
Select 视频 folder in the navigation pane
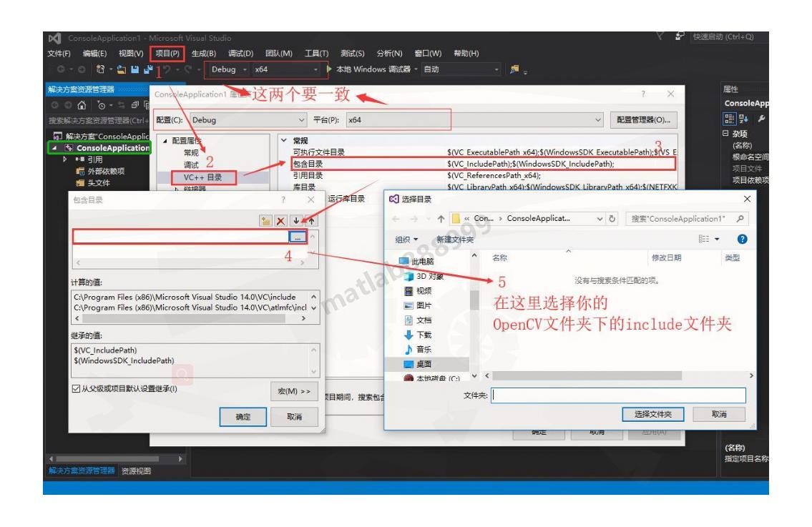point(417,291)
